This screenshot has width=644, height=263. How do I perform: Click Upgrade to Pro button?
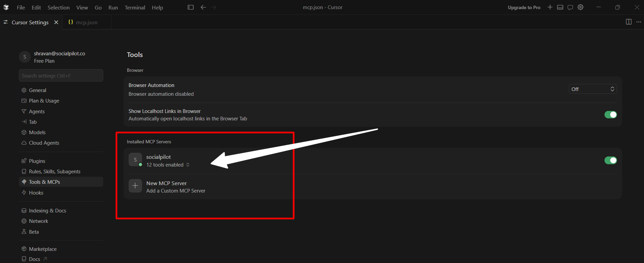(524, 7)
